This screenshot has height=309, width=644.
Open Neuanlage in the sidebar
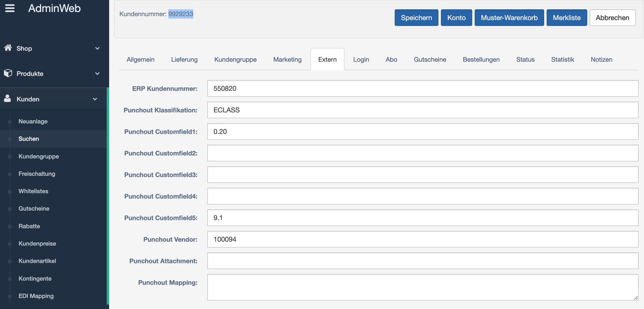(33, 121)
